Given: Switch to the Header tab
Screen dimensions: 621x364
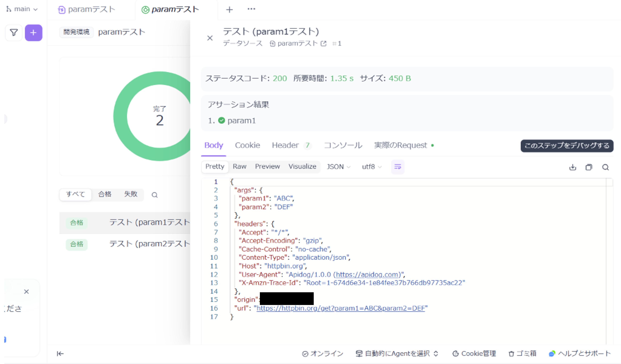Looking at the screenshot, I should click(x=285, y=145).
